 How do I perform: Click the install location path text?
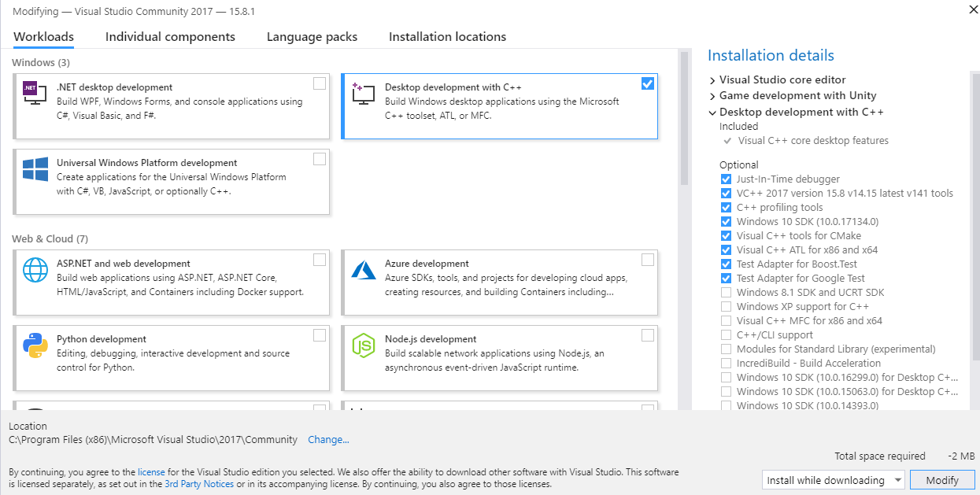coord(153,440)
